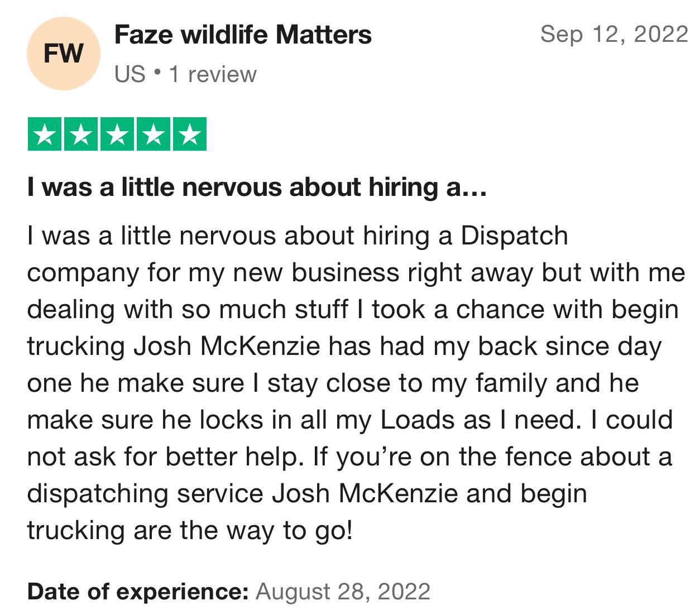Click the US country label
The height and width of the screenshot is (615, 700).
click(x=130, y=74)
